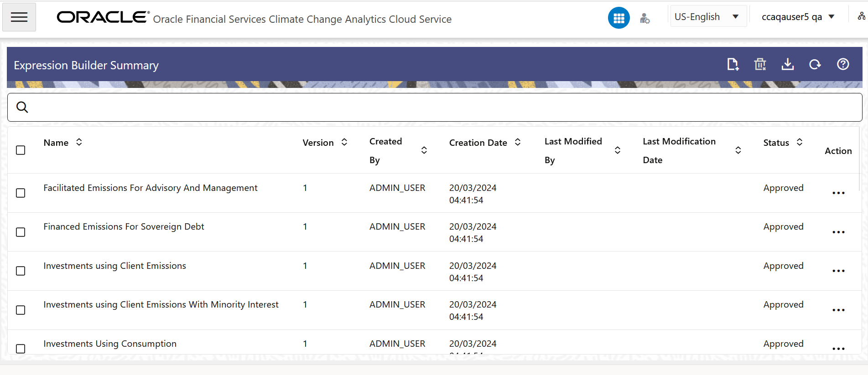Refresh the Expression Builder Summary list

[815, 65]
